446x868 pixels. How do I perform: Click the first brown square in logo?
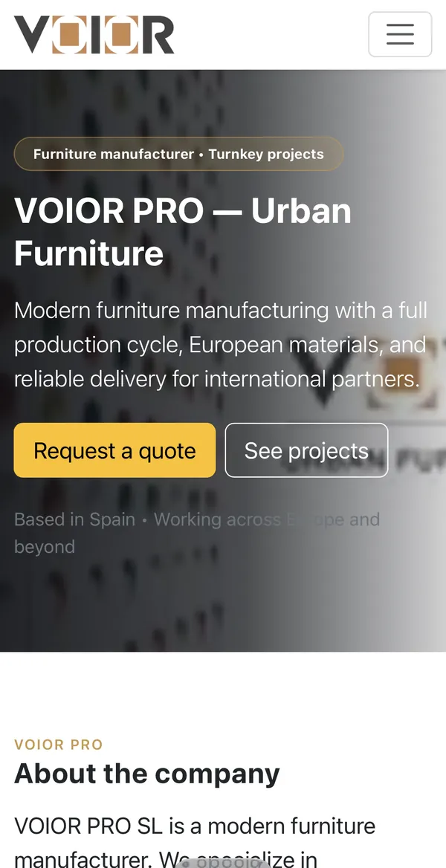[68, 34]
